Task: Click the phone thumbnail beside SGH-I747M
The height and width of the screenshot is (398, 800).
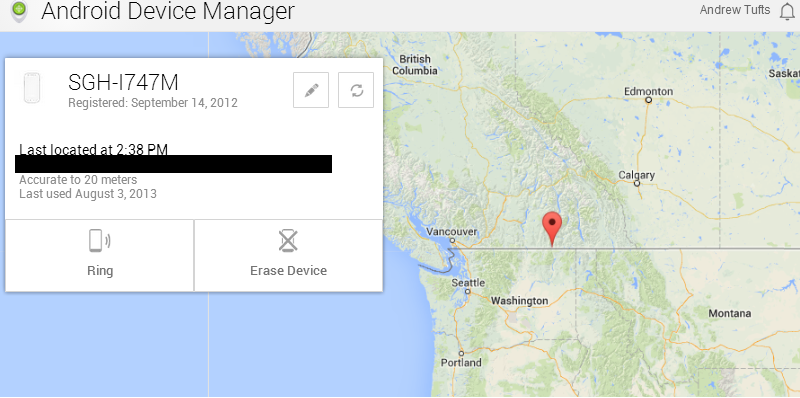Action: pyautogui.click(x=32, y=88)
